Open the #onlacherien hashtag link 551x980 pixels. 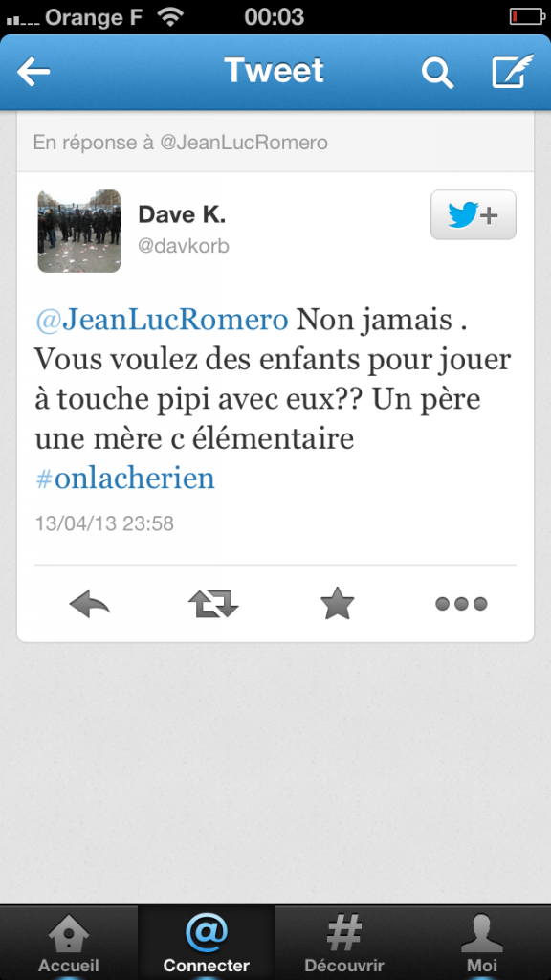point(125,479)
